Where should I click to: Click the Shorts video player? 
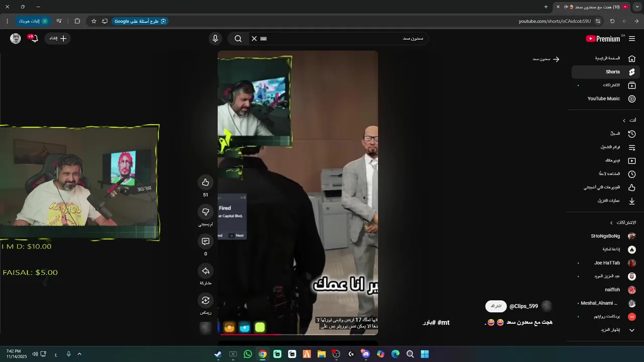coord(298,193)
